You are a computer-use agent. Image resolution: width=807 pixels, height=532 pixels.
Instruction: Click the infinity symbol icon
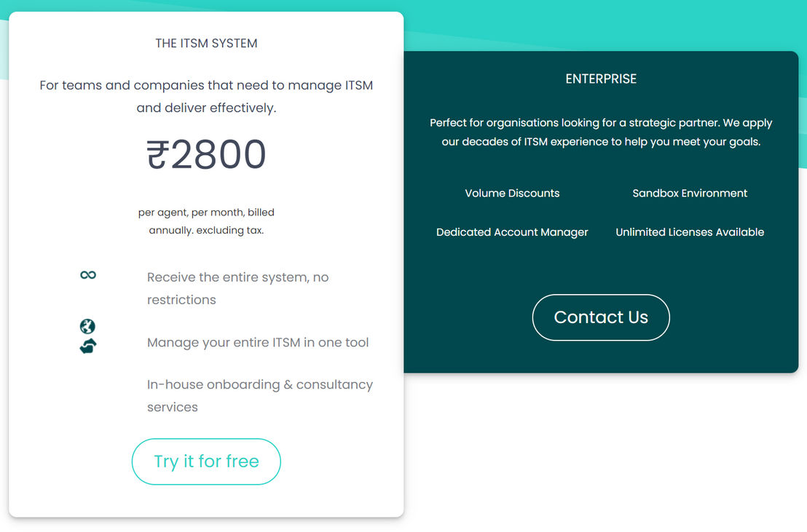click(88, 275)
